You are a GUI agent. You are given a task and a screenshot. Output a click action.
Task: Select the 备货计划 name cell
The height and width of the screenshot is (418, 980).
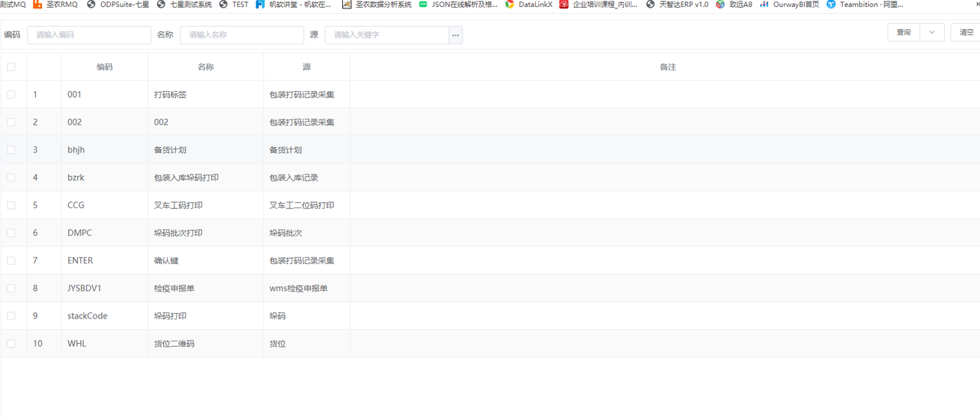(206, 150)
